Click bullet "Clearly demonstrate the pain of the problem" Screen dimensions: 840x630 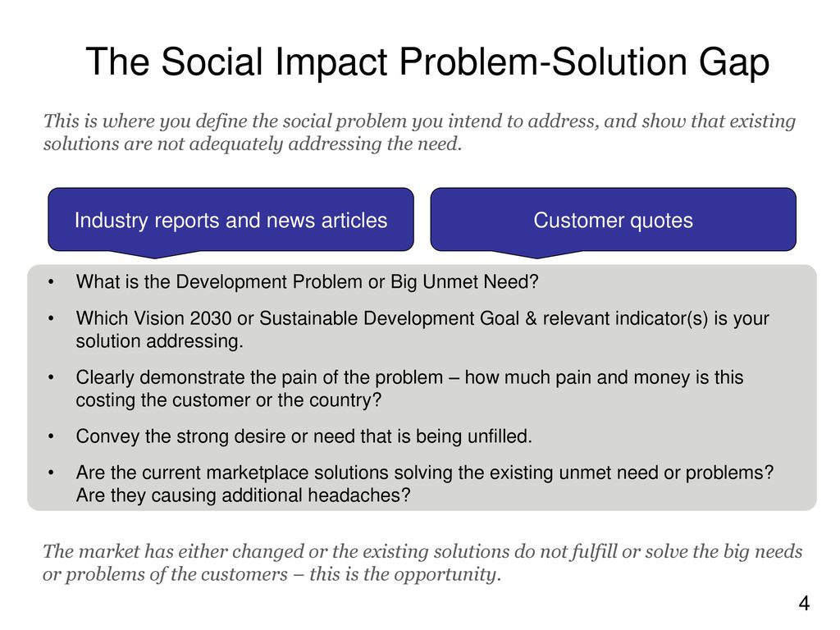pyautogui.click(x=409, y=388)
